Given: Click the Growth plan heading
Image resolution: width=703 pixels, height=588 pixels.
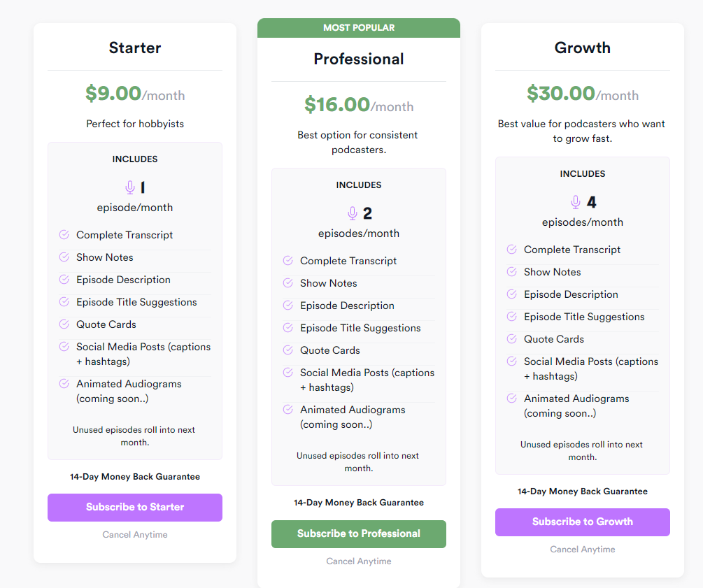Looking at the screenshot, I should [583, 48].
